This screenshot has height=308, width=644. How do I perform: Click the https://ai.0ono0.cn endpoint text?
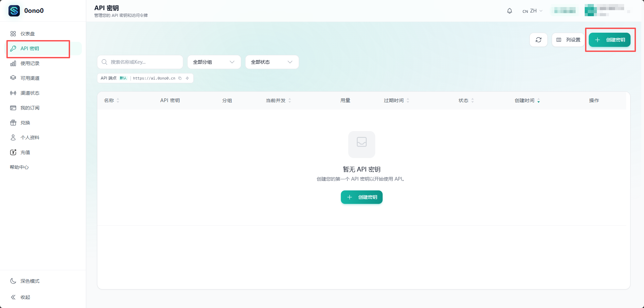point(154,78)
